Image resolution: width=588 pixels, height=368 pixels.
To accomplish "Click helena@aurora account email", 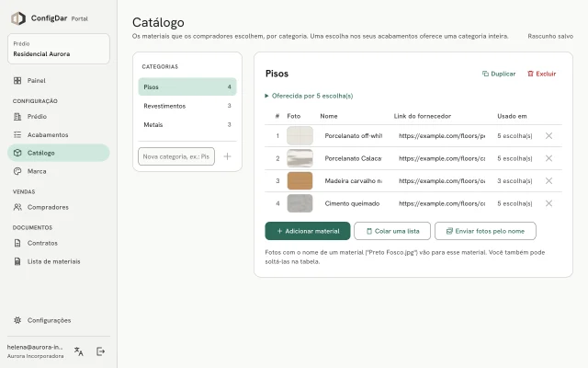I will coord(35,347).
